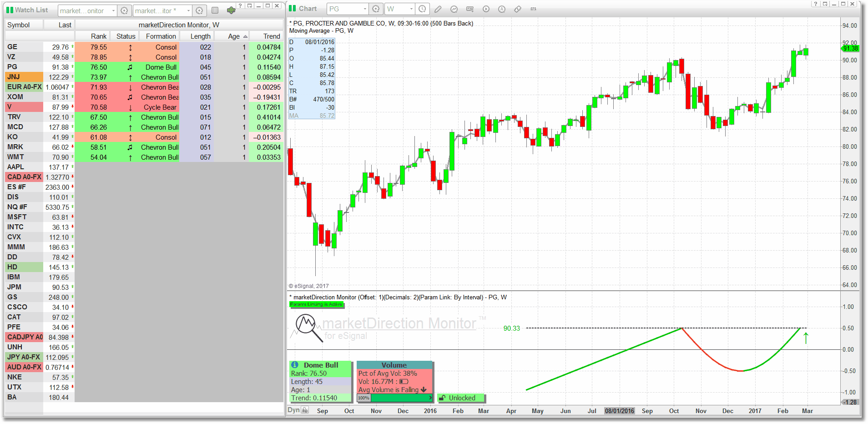Click the interval clock icon
The image size is (868, 424).
click(422, 9)
